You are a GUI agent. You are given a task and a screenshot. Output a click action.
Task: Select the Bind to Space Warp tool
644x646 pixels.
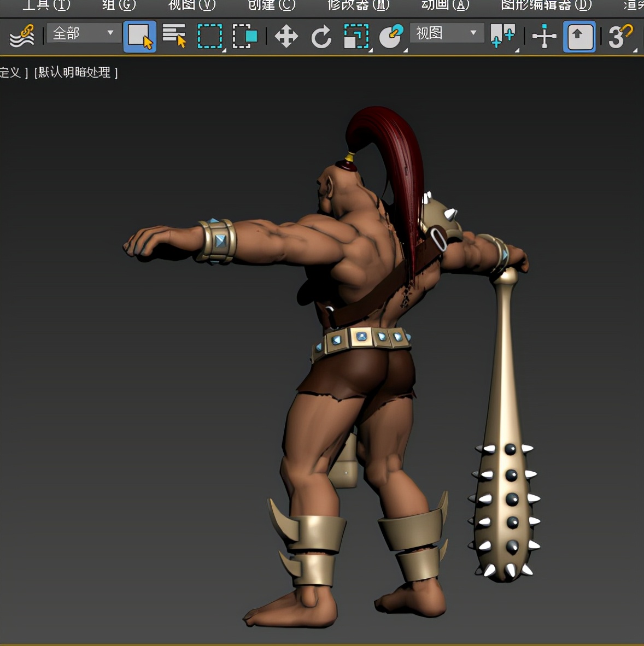pyautogui.click(x=22, y=36)
